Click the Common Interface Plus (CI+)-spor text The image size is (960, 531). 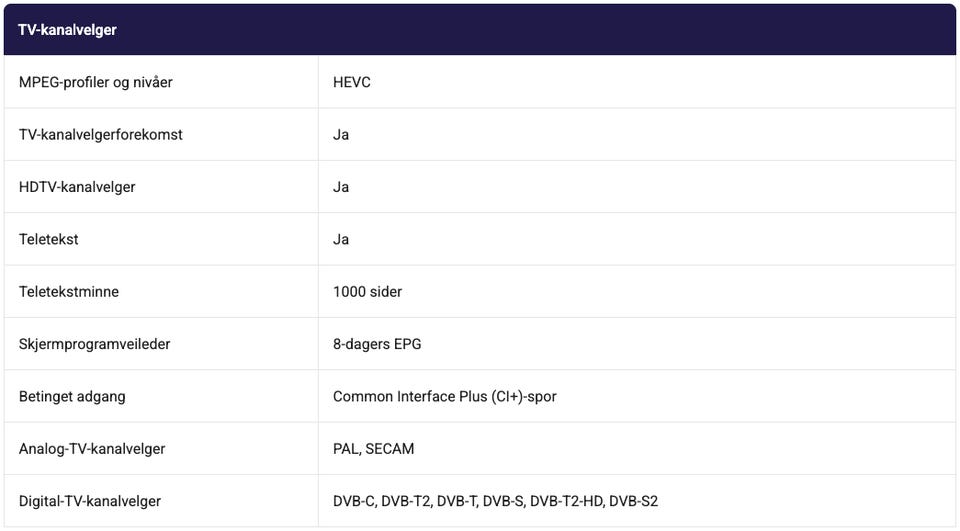point(444,397)
